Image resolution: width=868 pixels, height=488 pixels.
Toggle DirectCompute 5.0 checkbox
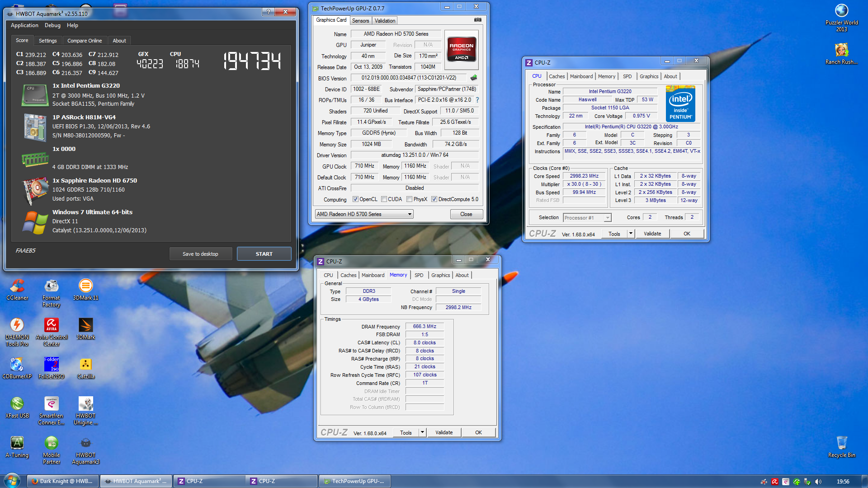[434, 199]
